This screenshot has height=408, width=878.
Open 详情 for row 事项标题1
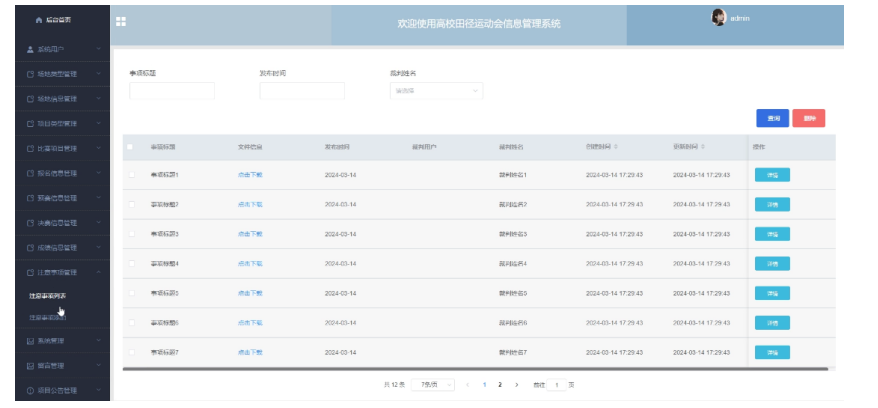click(x=772, y=175)
